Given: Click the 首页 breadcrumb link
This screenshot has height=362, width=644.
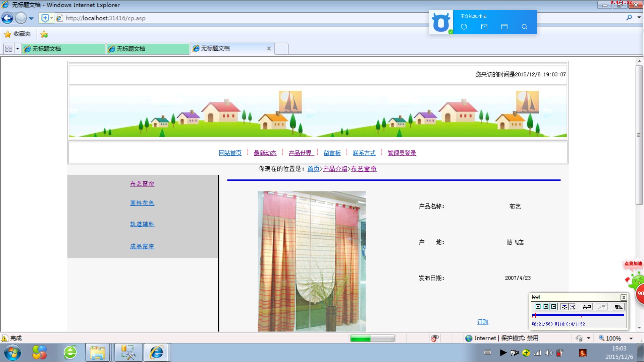Looking at the screenshot, I should click(x=313, y=169).
